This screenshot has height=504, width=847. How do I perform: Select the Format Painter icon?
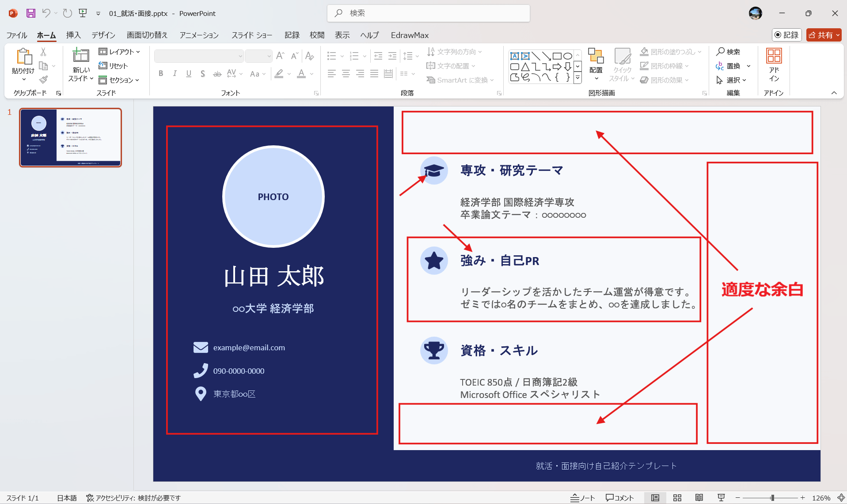point(43,80)
